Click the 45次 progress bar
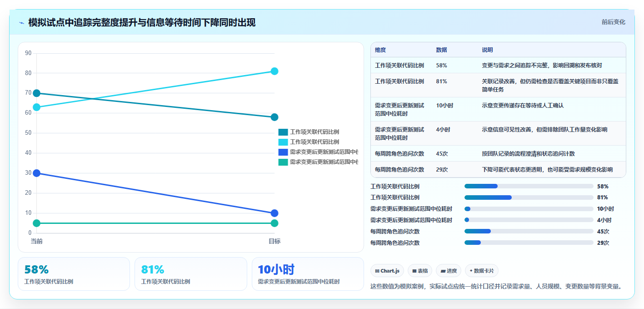 coord(529,231)
